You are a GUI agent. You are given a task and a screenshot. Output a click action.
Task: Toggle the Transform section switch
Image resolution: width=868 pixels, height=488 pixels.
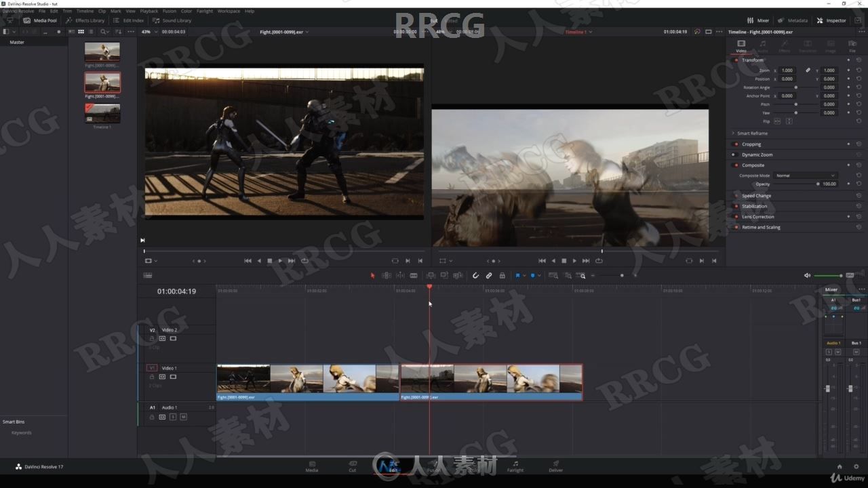[736, 60]
